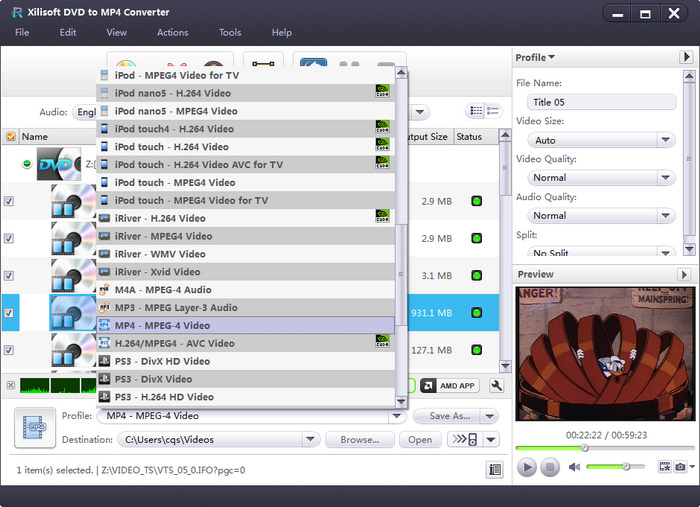Viewport: 700px width, 507px height.
Task: Play the preview video
Action: (x=527, y=467)
